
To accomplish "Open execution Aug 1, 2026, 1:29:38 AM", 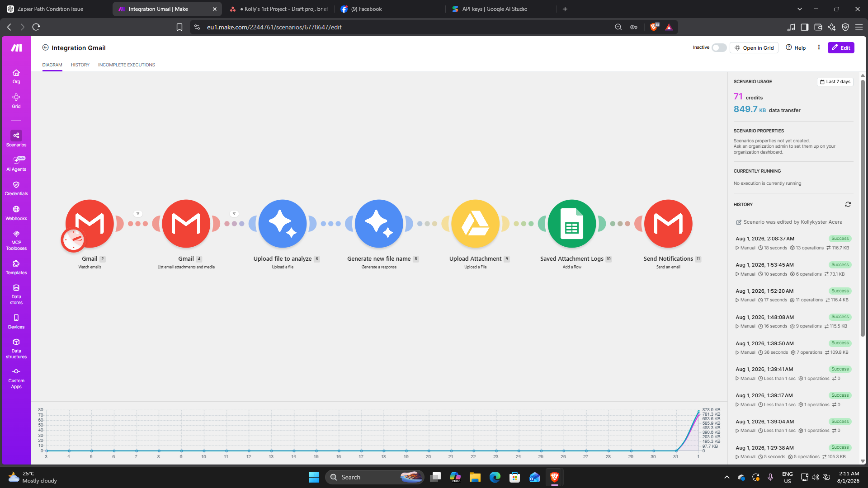I will point(793,452).
